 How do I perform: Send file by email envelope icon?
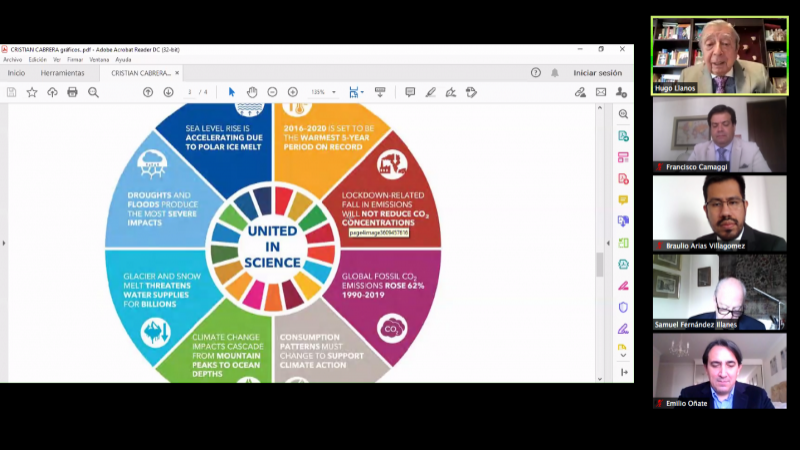(601, 92)
